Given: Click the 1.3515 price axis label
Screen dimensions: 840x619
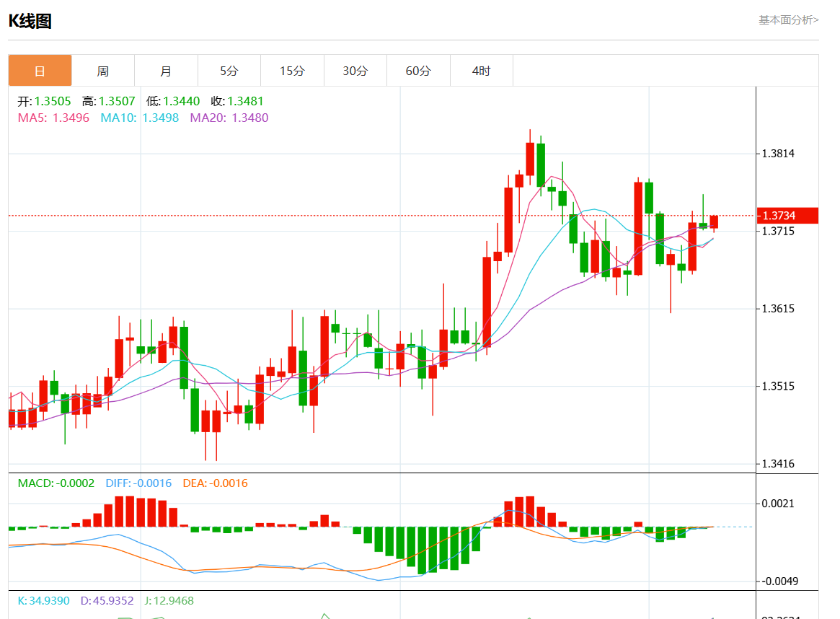Looking at the screenshot, I should pos(778,387).
